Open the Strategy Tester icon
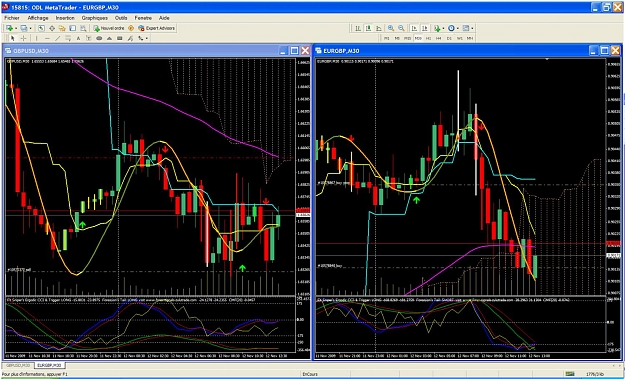The height and width of the screenshot is (379, 625). [x=83, y=28]
